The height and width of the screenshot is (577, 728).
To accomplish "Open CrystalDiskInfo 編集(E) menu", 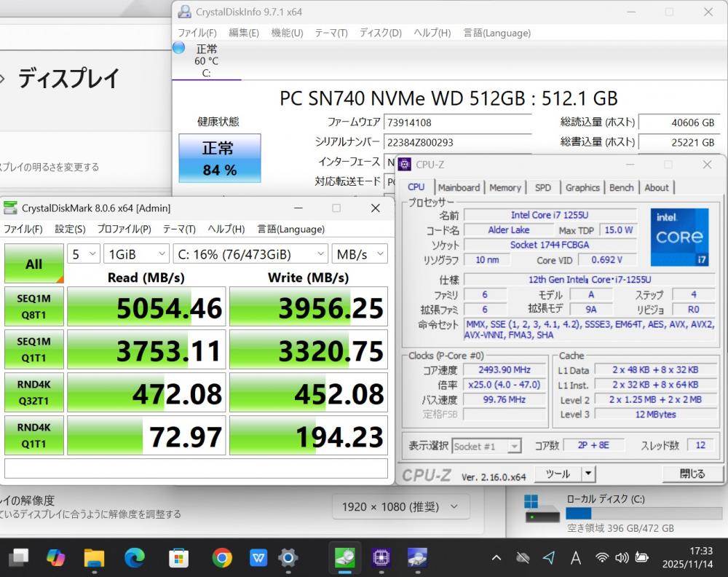I will tap(244, 33).
